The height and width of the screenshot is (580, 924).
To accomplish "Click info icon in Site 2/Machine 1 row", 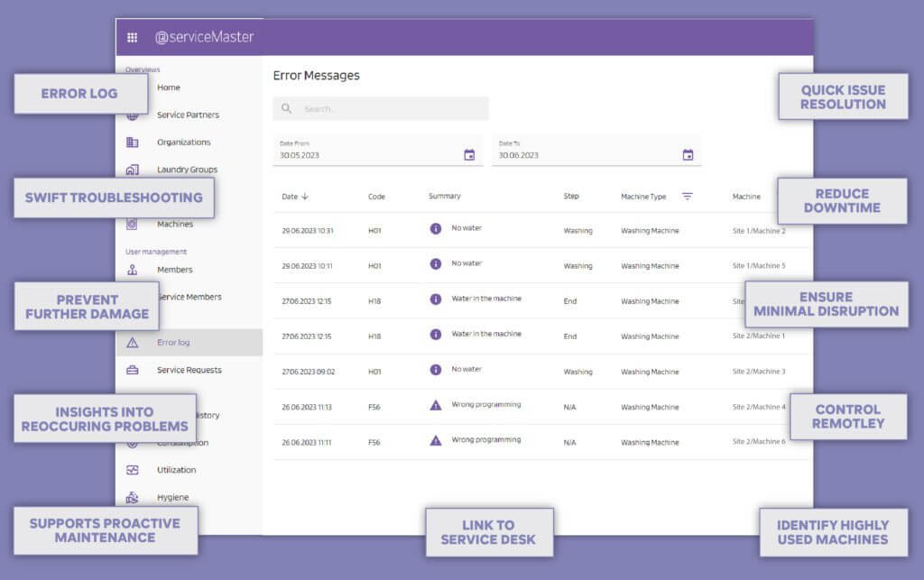I will point(436,335).
